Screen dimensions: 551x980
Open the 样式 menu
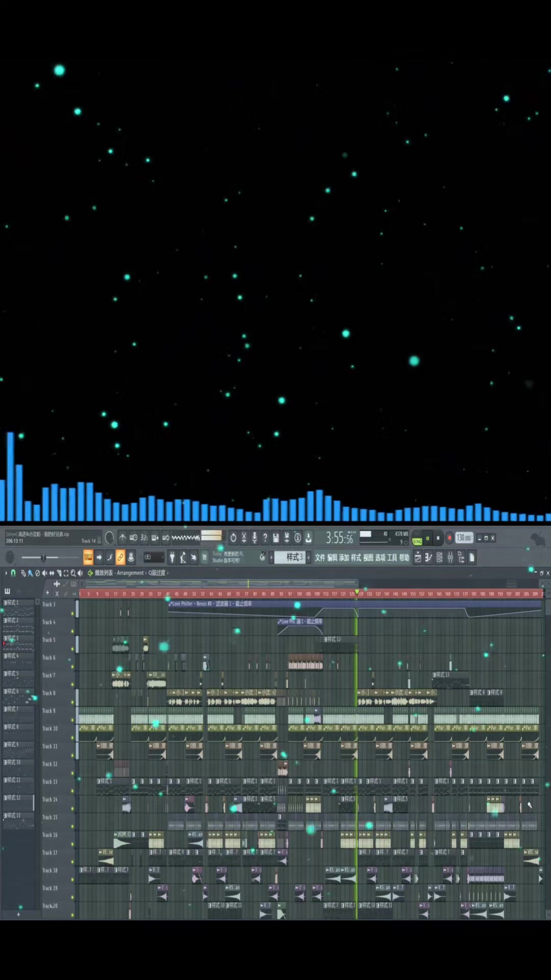pyautogui.click(x=356, y=557)
